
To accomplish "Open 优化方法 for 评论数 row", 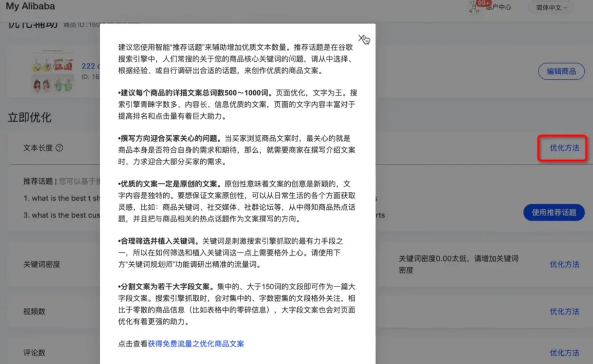I will click(564, 352).
